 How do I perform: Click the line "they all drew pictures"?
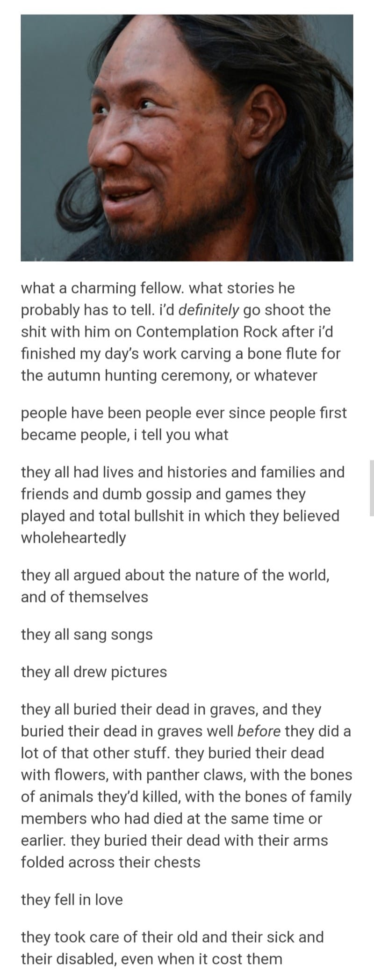tap(94, 672)
